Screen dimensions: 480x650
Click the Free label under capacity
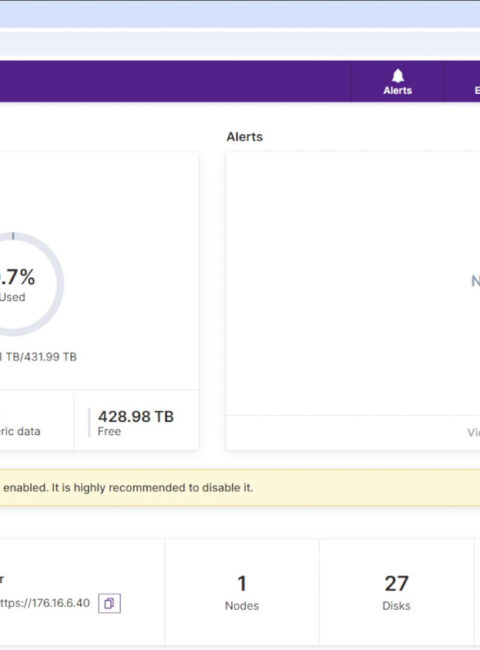[x=109, y=432]
